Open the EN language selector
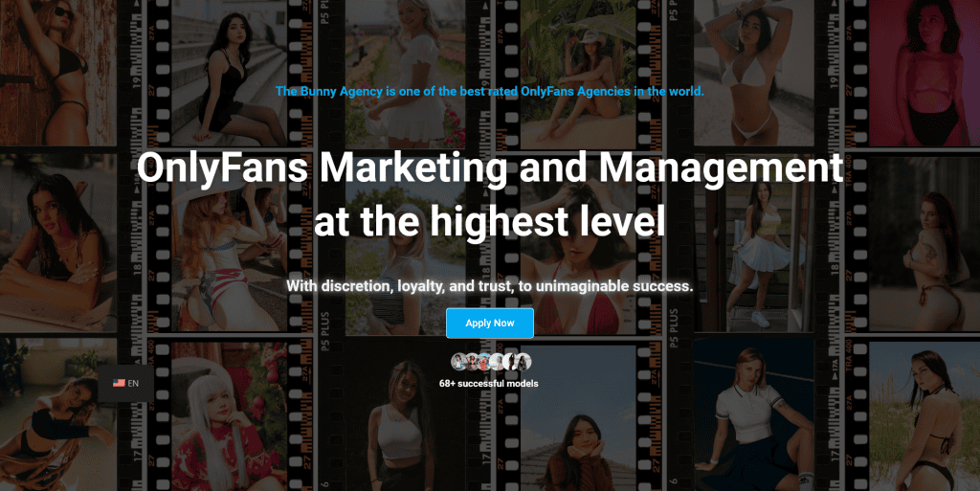Viewport: 980px width, 491px height. click(125, 383)
